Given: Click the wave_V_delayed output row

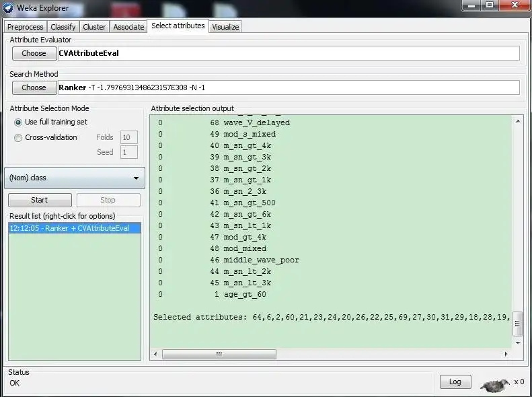Looking at the screenshot, I should pyautogui.click(x=224, y=123).
